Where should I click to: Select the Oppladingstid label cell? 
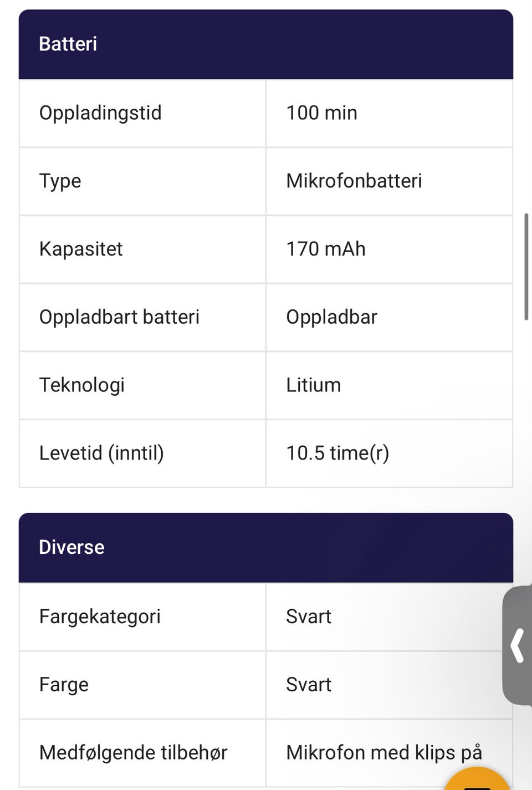pos(100,113)
